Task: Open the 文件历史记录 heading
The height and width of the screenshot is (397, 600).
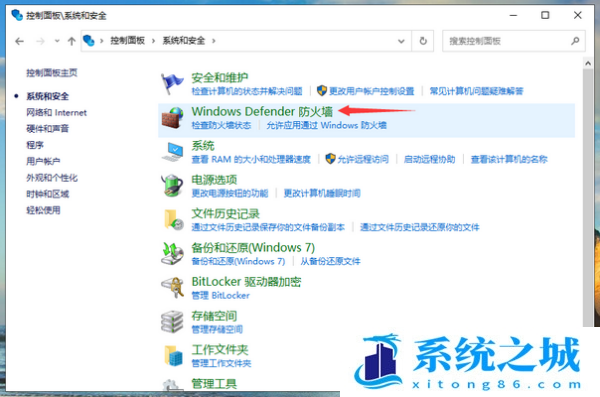Action: pos(225,213)
